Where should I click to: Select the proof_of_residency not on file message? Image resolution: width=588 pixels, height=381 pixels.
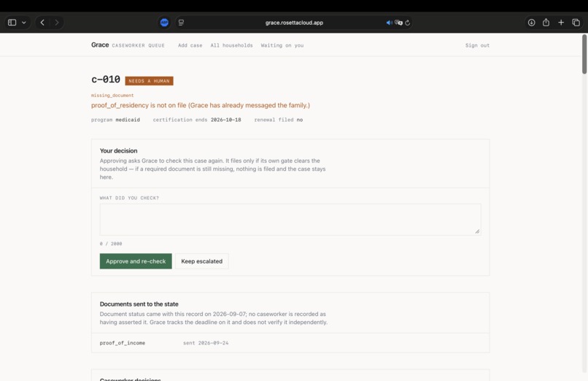tap(201, 105)
